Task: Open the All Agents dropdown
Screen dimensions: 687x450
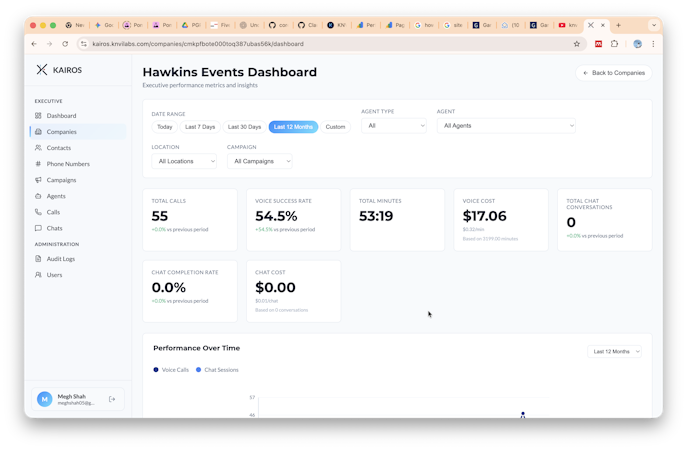Action: [x=506, y=126]
